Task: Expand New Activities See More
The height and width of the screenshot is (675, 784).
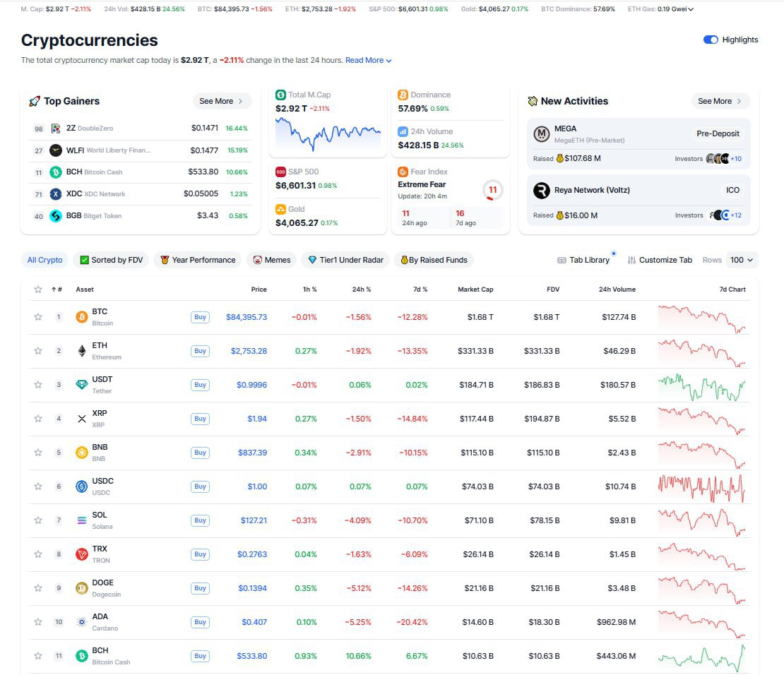Action: click(x=720, y=101)
